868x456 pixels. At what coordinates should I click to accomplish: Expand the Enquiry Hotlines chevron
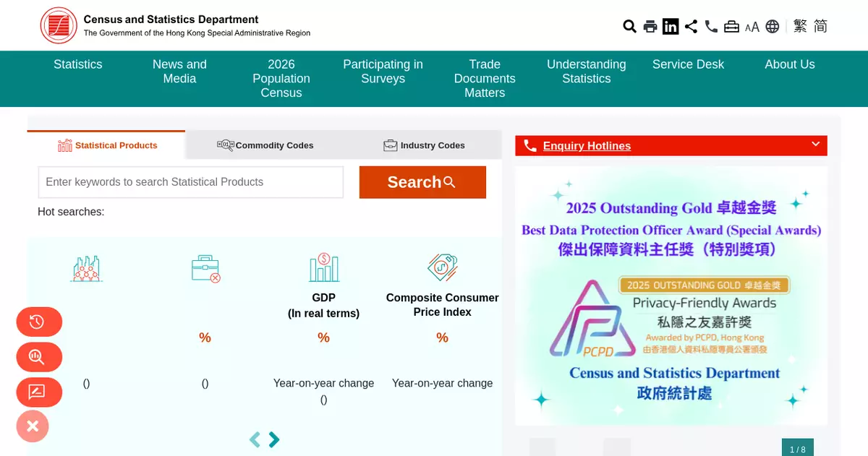click(815, 145)
